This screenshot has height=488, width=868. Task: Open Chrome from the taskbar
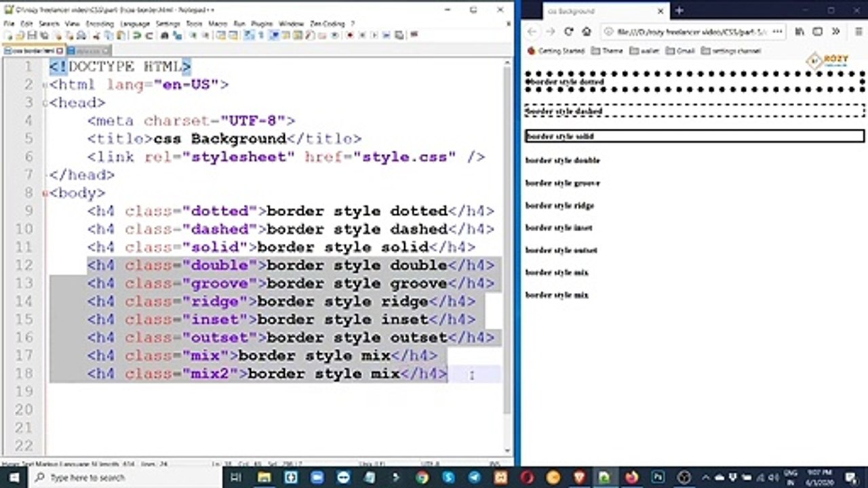point(422,477)
